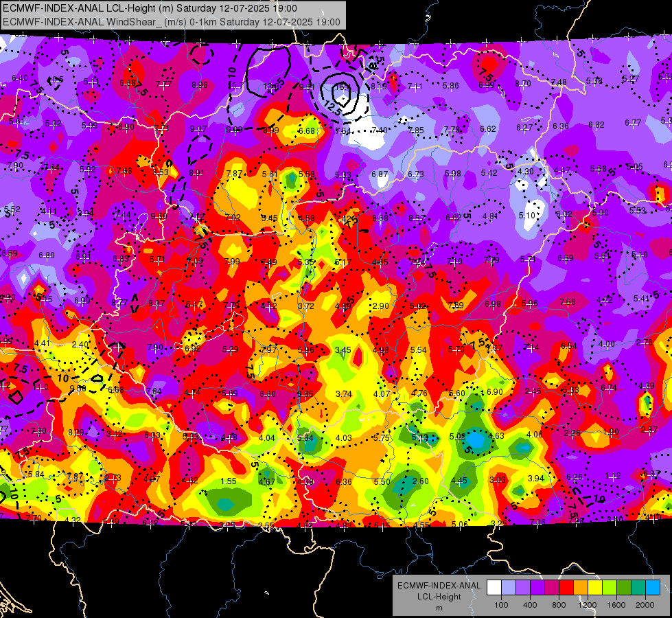
Task: Click the wind shear value 8.29
Action: [76, 433]
